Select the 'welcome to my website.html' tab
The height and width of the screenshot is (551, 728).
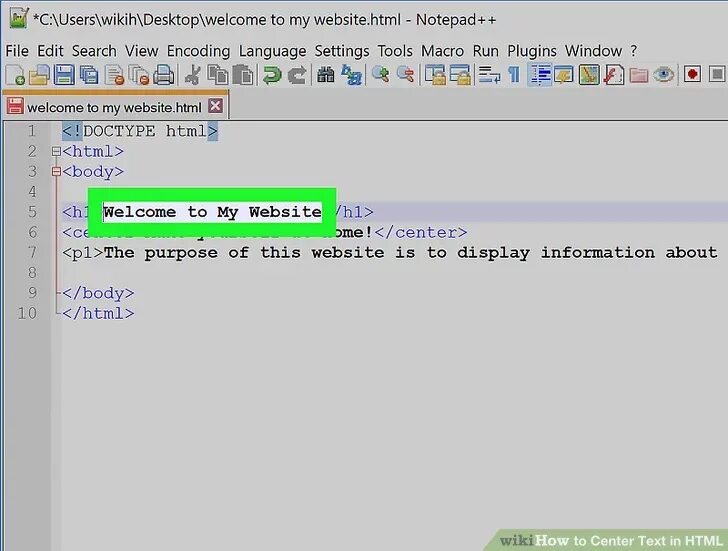114,107
